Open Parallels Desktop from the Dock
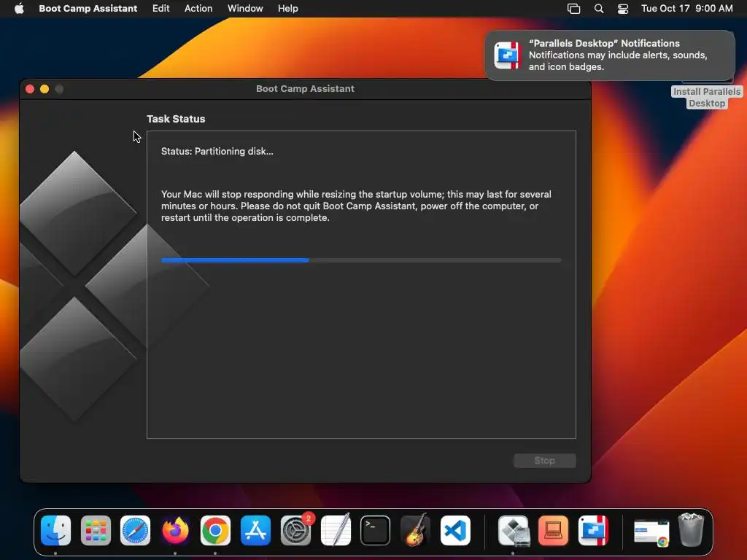The height and width of the screenshot is (560, 747). tap(594, 530)
